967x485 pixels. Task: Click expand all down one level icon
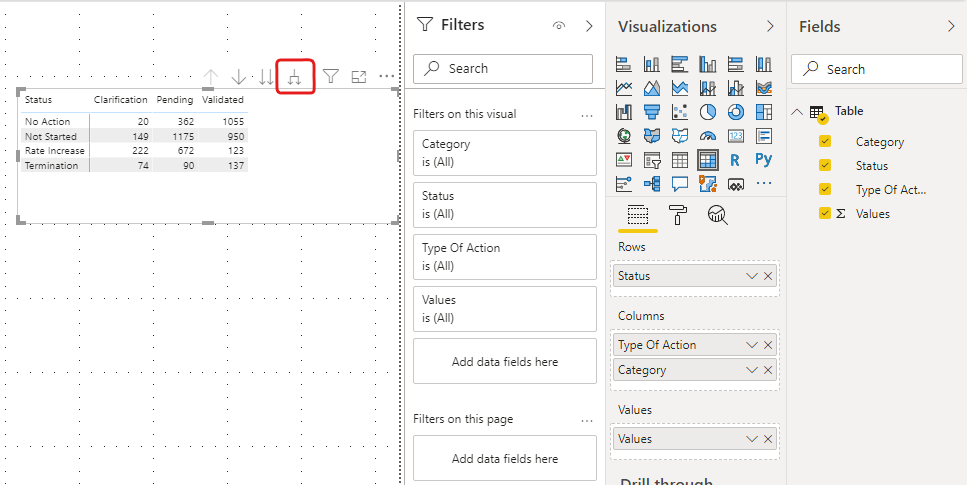295,77
